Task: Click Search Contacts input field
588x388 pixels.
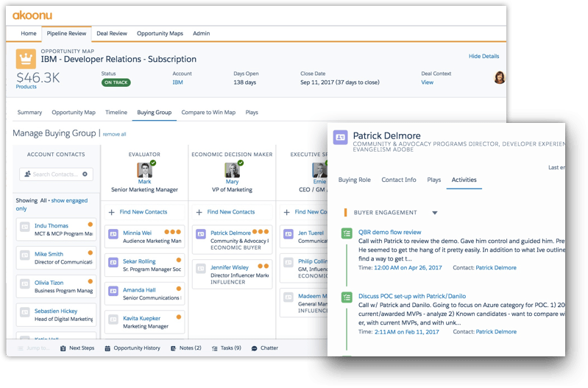Action: pyautogui.click(x=56, y=174)
